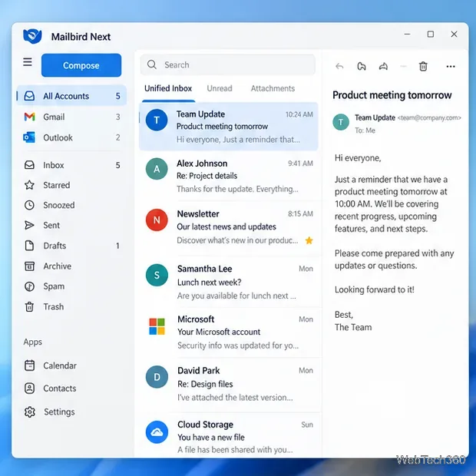The height and width of the screenshot is (476, 476).
Task: Open the more options ellipsis
Action: click(x=451, y=67)
